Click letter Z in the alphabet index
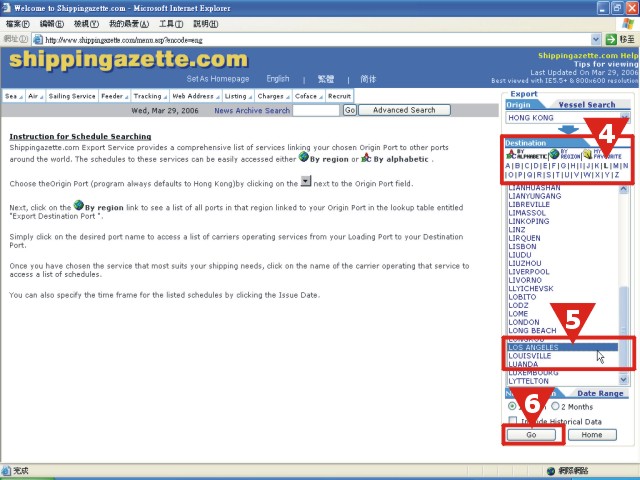 pos(617,175)
